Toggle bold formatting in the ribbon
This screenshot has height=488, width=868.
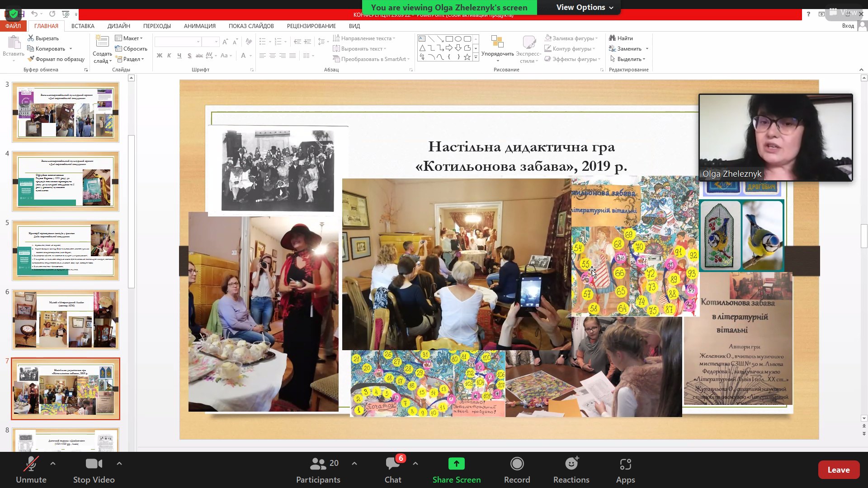(159, 56)
